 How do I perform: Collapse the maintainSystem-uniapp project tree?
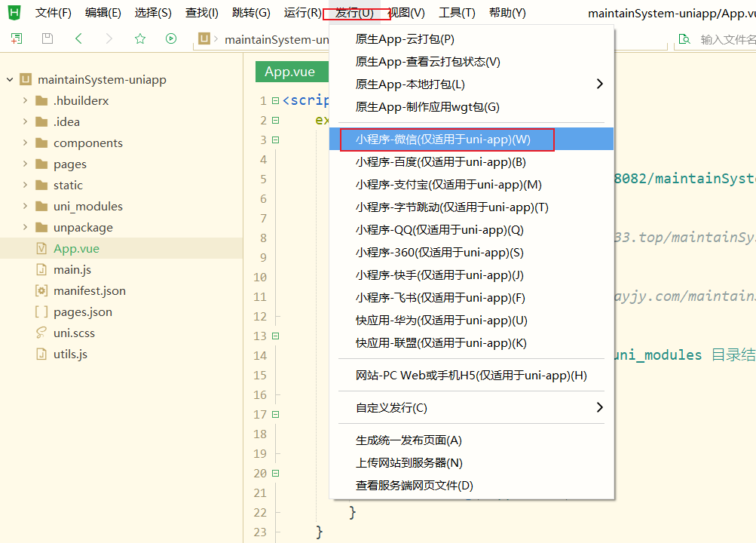[10, 79]
